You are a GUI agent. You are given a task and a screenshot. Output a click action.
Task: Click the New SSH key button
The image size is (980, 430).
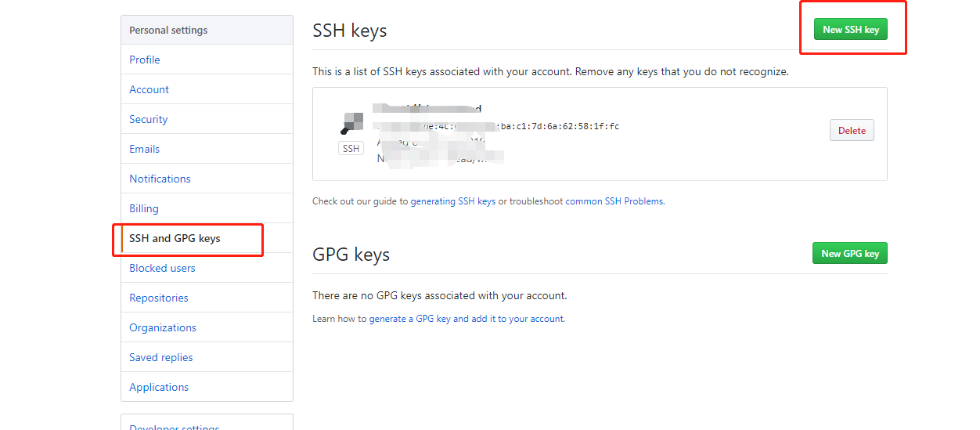pyautogui.click(x=851, y=30)
